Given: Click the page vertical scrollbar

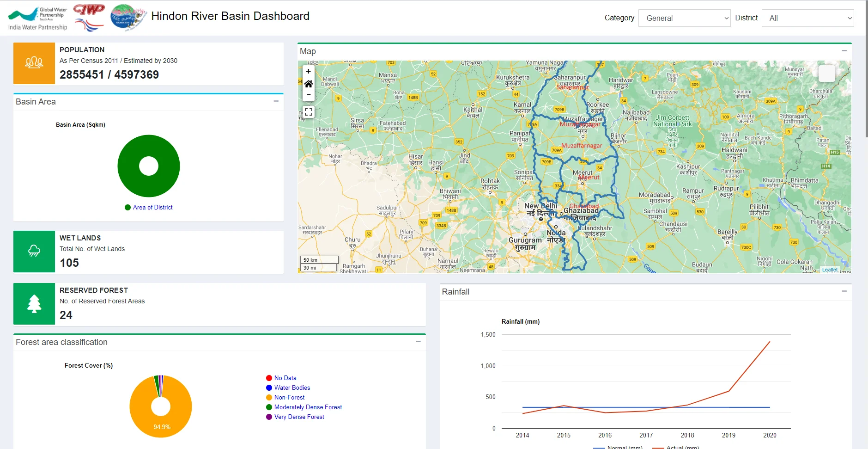Looking at the screenshot, I should 866,69.
